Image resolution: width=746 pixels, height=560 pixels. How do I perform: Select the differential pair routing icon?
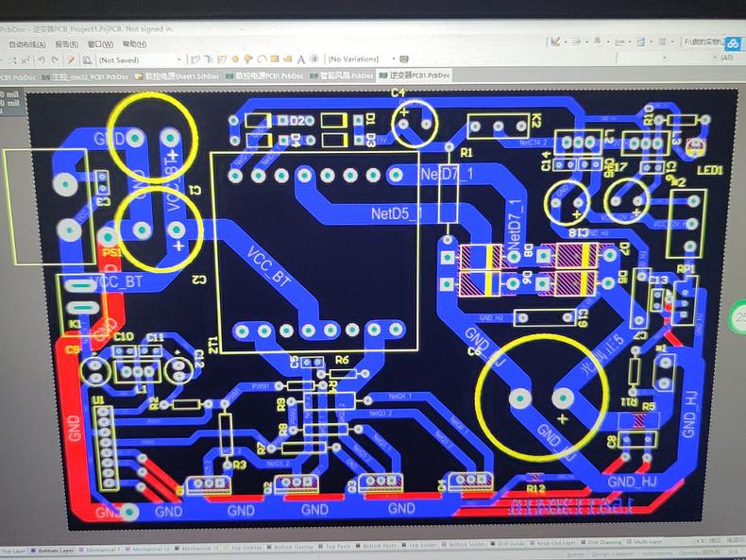click(209, 59)
